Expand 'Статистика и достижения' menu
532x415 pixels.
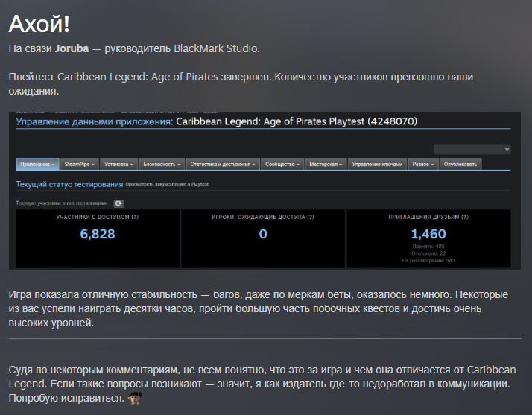tap(223, 164)
